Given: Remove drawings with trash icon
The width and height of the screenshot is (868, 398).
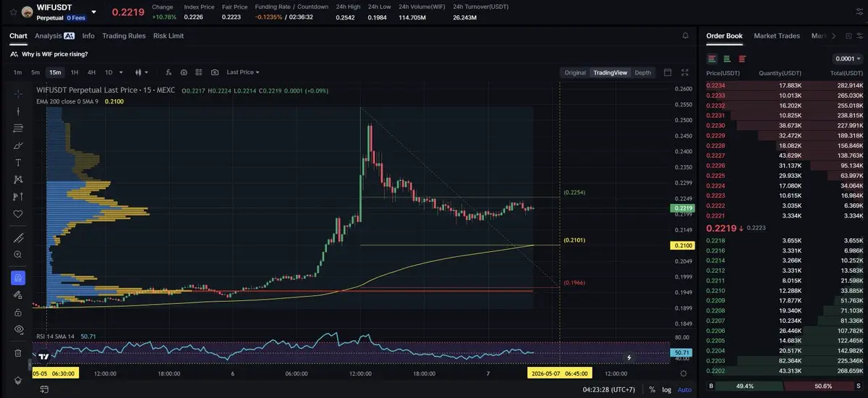Looking at the screenshot, I should 18,353.
